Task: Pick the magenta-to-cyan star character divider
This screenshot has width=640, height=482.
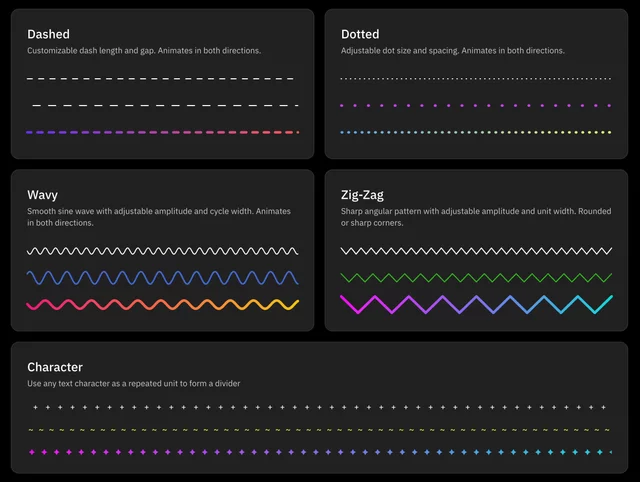Action: (x=320, y=452)
